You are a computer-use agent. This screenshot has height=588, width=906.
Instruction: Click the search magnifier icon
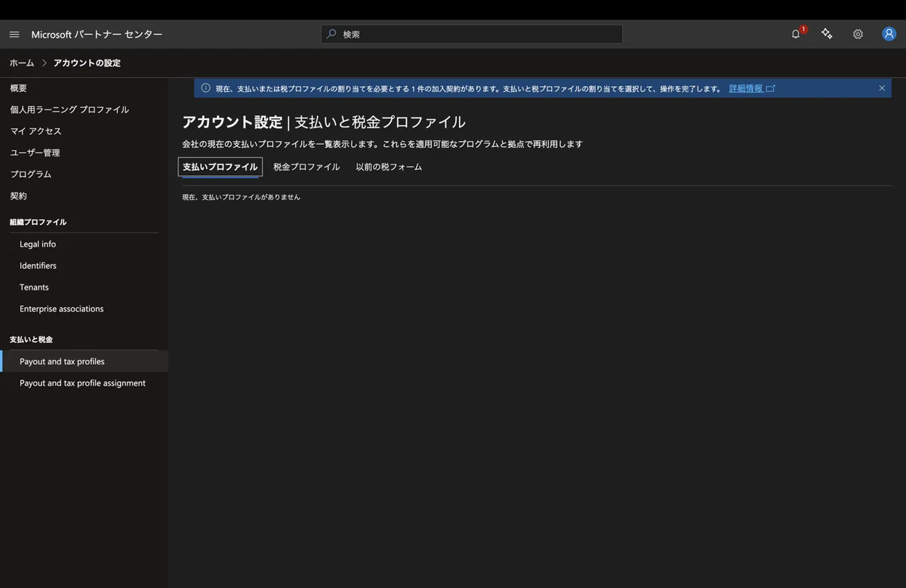pos(331,34)
